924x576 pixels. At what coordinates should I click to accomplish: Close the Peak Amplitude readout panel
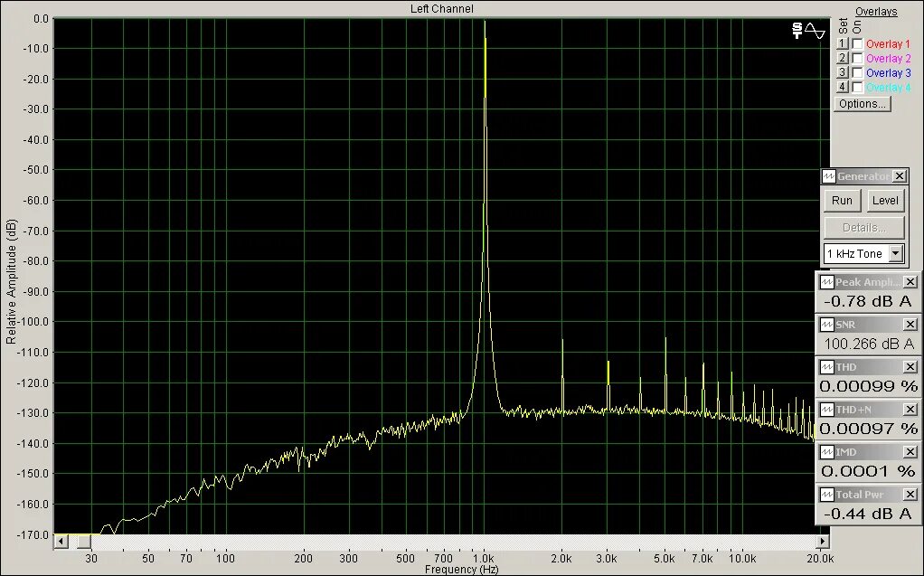click(910, 282)
